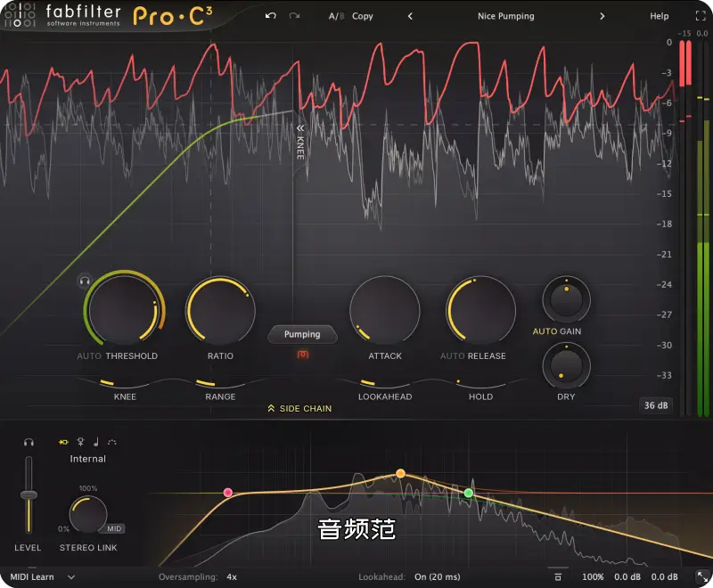Open the Pumping style selector
Image resolution: width=713 pixels, height=588 pixels.
[302, 335]
